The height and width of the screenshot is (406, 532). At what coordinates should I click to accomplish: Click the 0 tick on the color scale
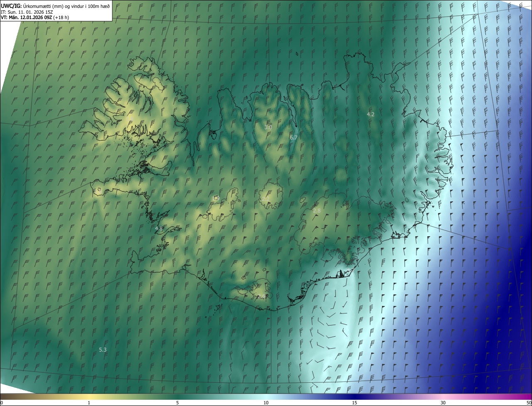pyautogui.click(x=2, y=403)
